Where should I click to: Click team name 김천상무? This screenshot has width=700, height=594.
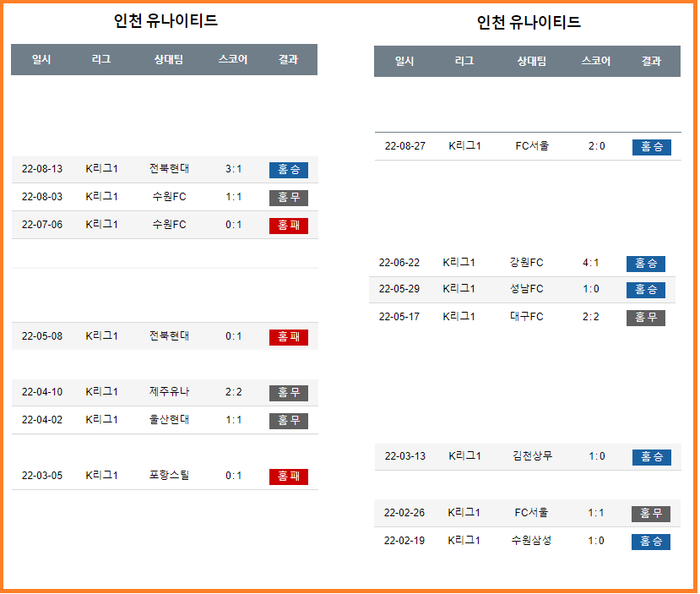[532, 456]
